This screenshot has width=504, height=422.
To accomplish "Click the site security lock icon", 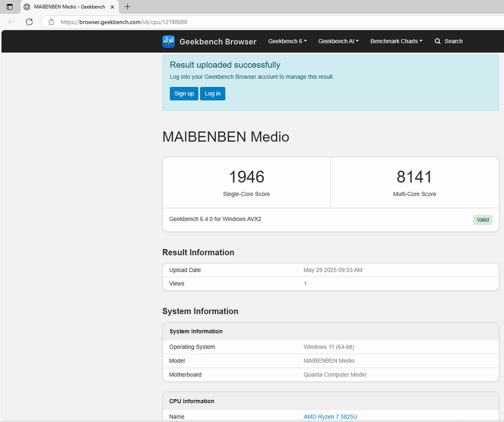I will coord(51,22).
